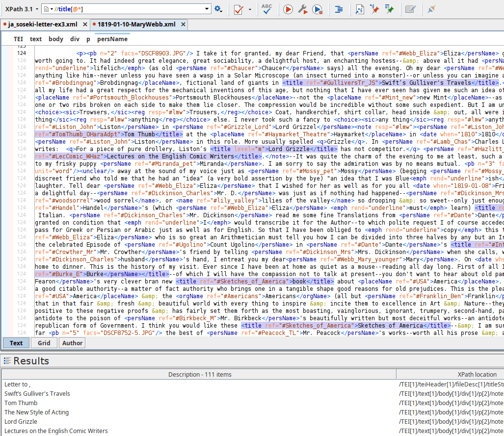Sort by Description column header
This screenshot has width=504, height=436.
coord(200,374)
